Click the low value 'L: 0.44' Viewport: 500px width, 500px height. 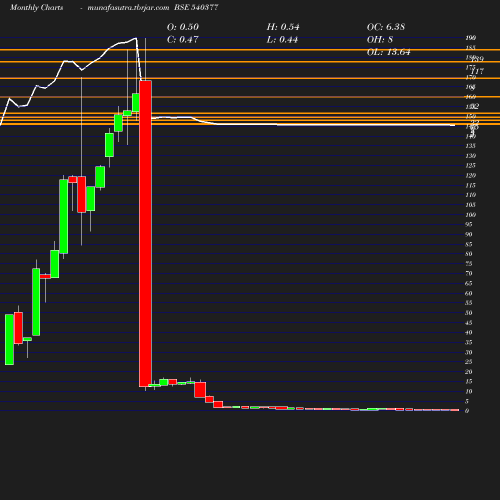click(282, 39)
